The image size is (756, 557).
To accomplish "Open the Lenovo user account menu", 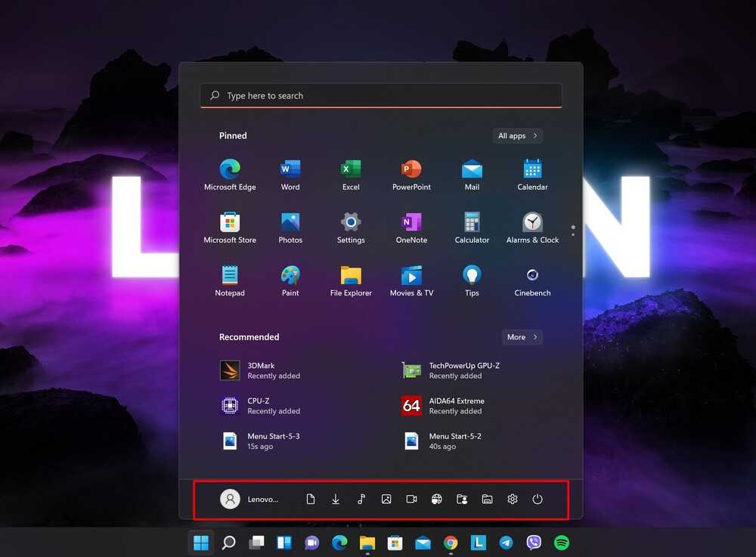I will pyautogui.click(x=249, y=499).
